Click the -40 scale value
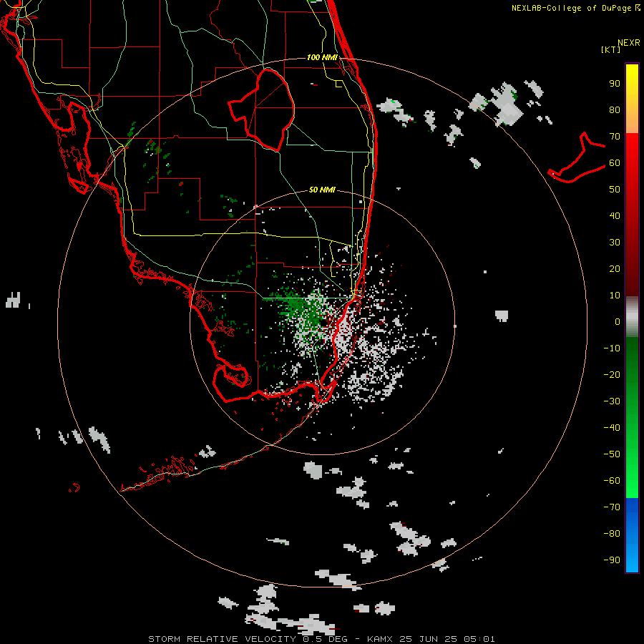The height and width of the screenshot is (644, 644). [x=612, y=428]
